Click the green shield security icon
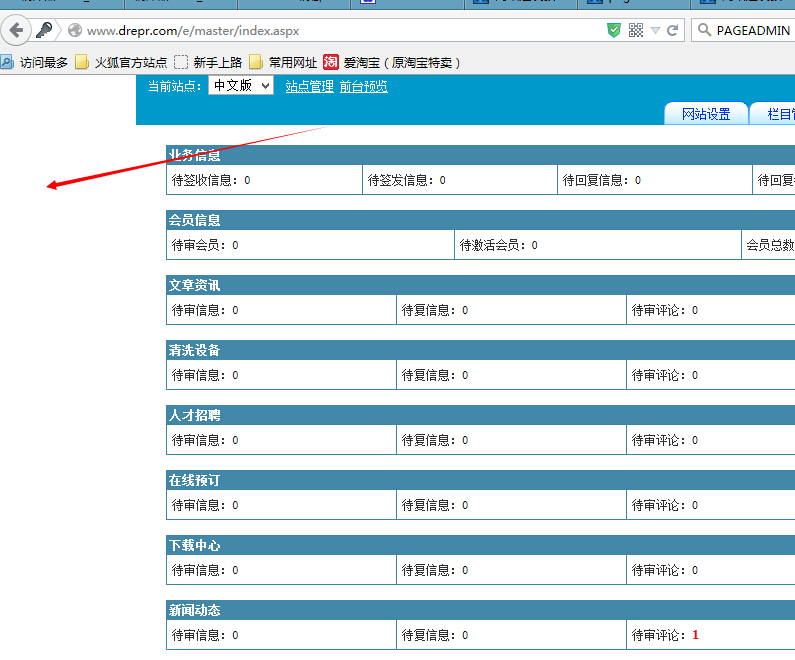Viewport: 795px width, 660px height. pos(614,30)
